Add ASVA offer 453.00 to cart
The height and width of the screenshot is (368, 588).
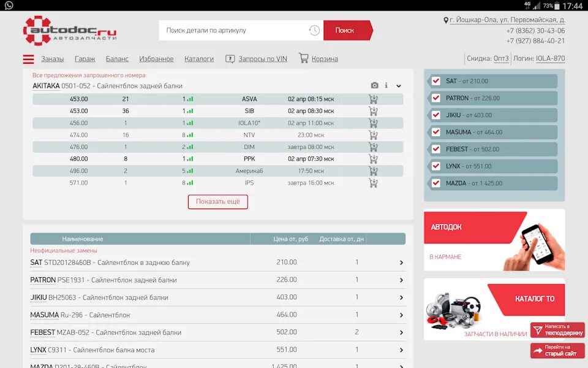click(x=373, y=99)
